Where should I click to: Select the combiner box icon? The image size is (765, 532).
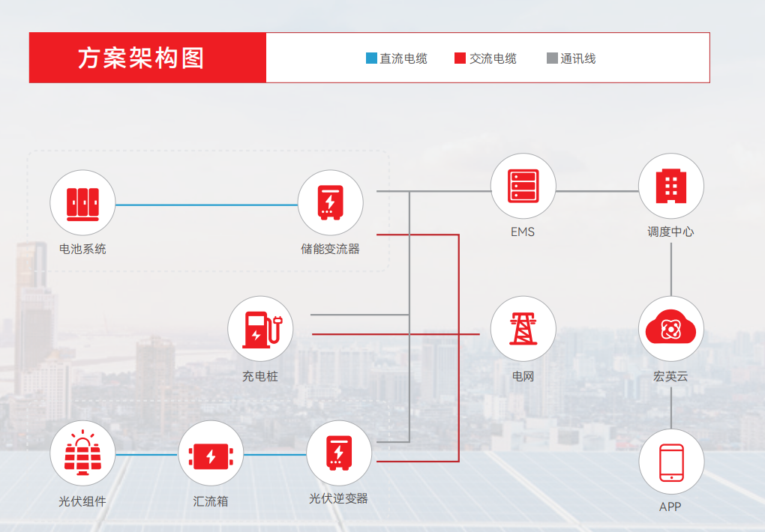click(x=211, y=454)
